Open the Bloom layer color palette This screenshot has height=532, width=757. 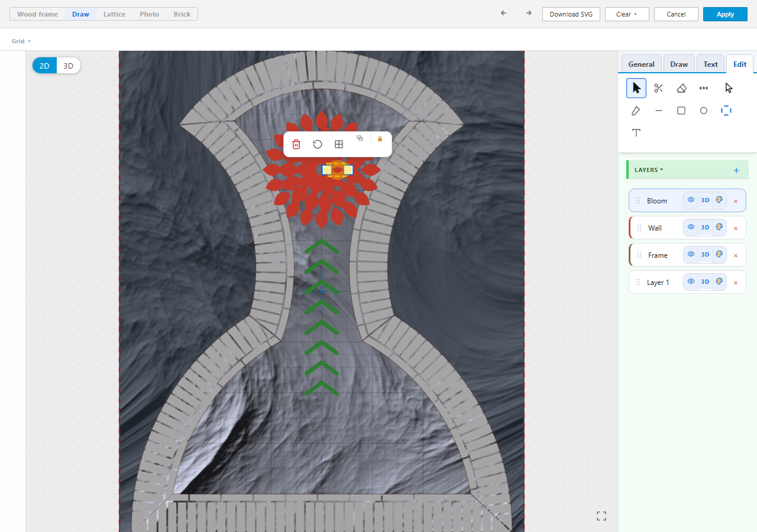click(719, 200)
